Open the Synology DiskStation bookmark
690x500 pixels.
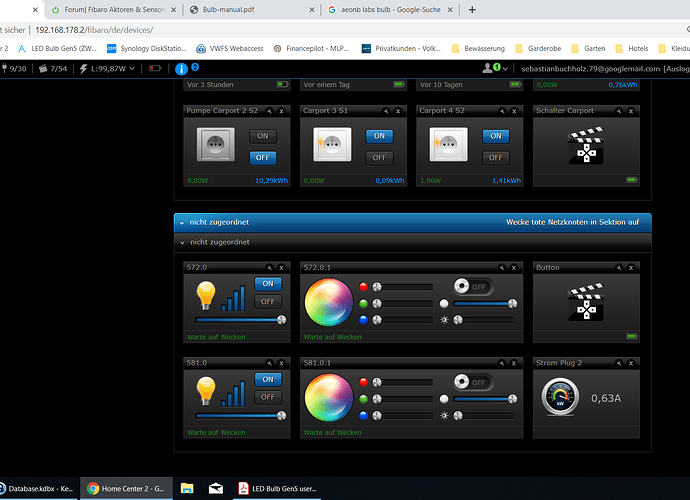(147, 48)
